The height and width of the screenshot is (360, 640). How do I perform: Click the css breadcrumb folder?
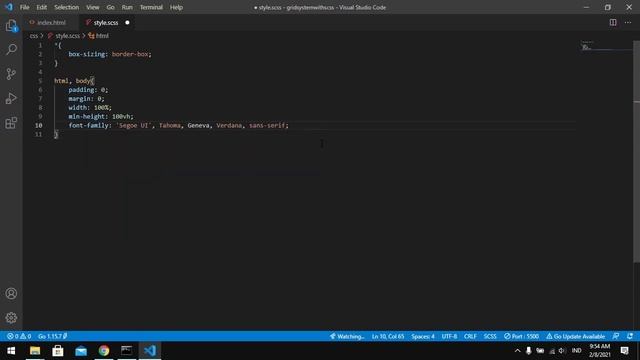tap(33, 36)
